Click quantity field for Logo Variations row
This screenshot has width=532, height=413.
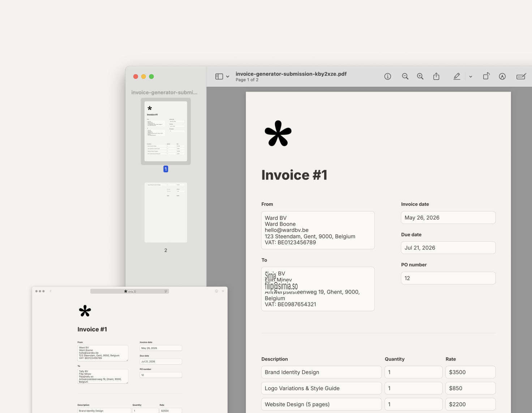[x=413, y=388]
